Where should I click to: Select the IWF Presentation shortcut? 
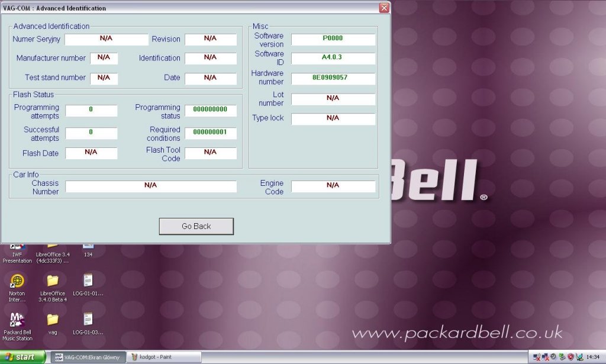click(x=17, y=254)
